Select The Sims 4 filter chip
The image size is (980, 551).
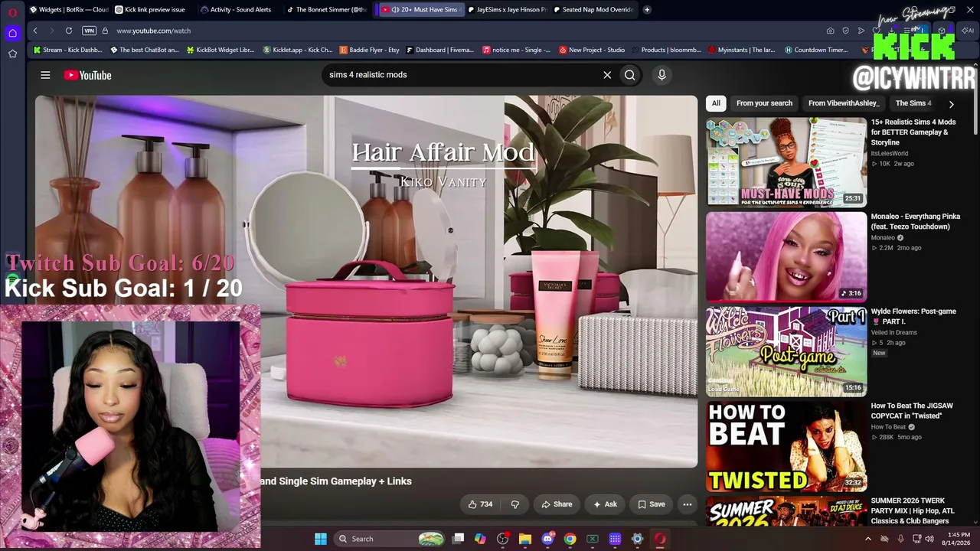pos(913,103)
